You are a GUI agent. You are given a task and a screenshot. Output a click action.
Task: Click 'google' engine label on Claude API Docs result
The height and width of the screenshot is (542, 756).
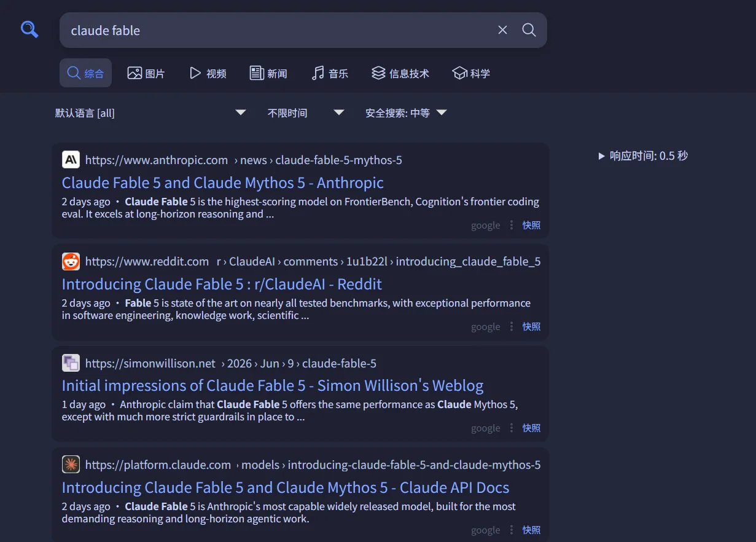(486, 530)
